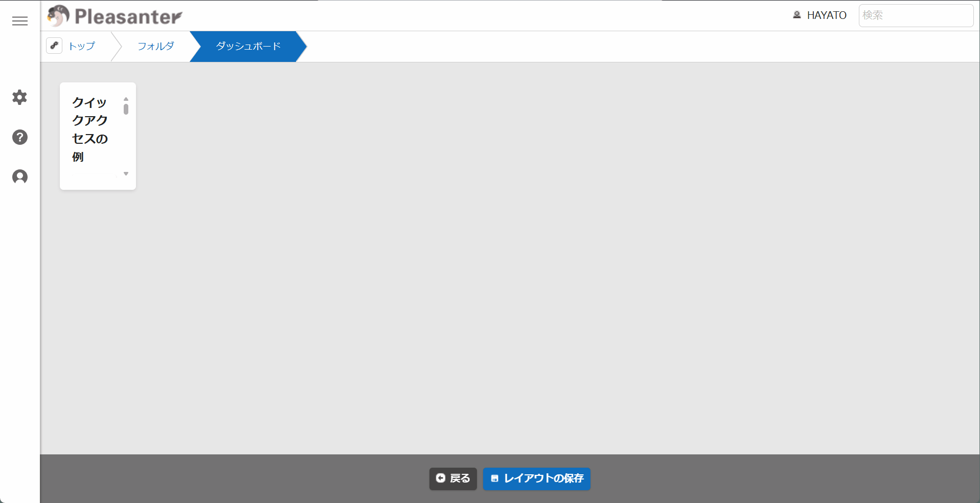The height and width of the screenshot is (503, 980).
Task: Go to トップ in the breadcrumb
Action: 82,46
